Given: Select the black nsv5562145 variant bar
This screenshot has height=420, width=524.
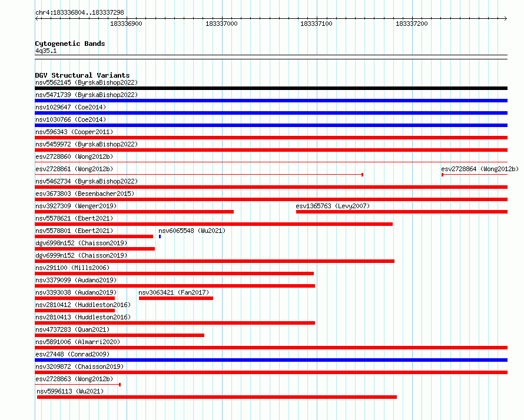Looking at the screenshot, I should 271,88.
